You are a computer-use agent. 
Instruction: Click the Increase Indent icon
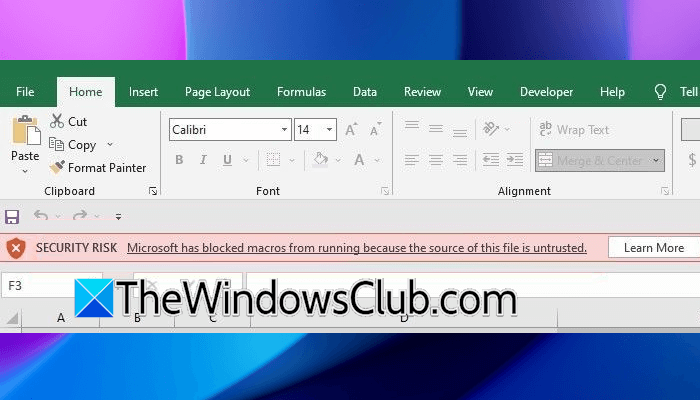click(515, 159)
